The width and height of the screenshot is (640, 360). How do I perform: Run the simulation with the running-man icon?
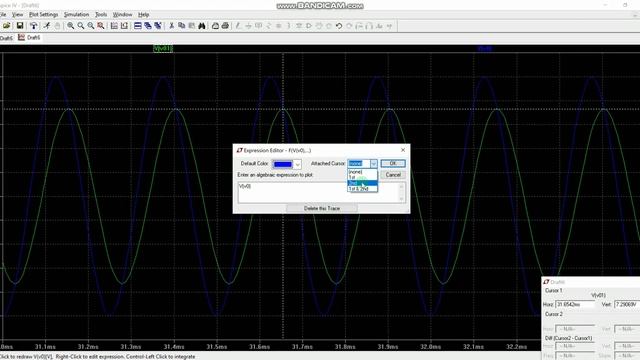click(x=47, y=26)
